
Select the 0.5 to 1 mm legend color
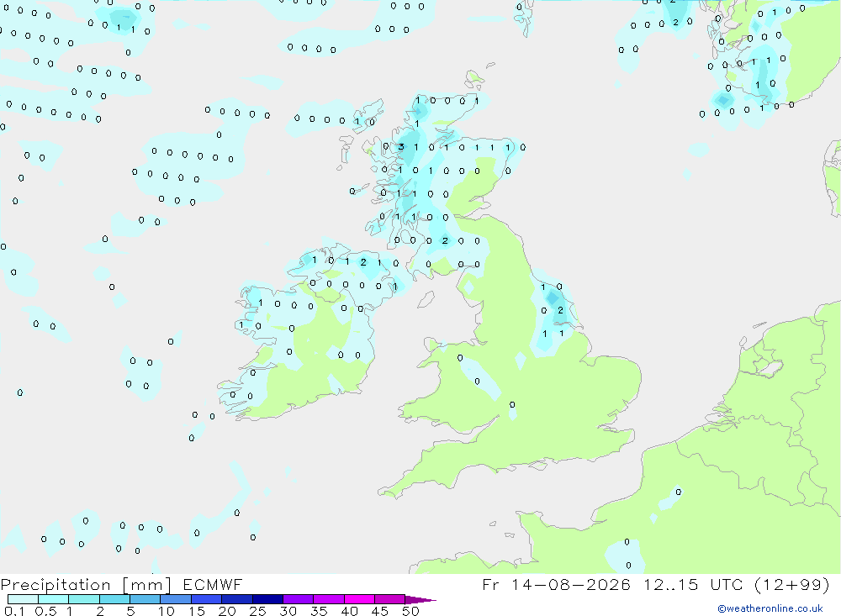click(x=53, y=599)
